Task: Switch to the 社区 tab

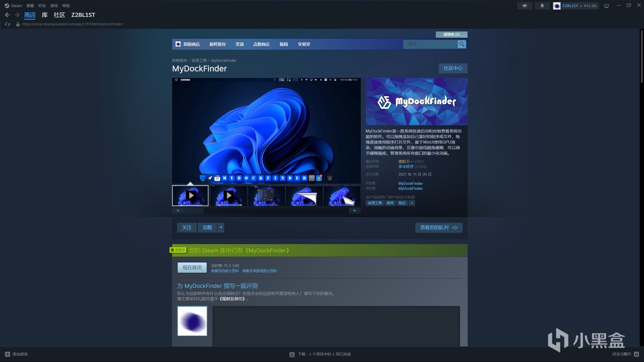Action: [x=59, y=15]
